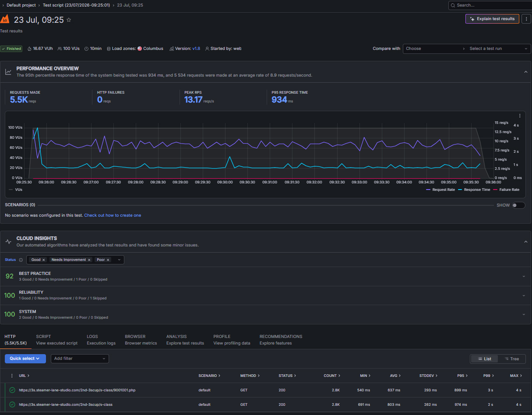532x415 pixels.
Task: Remove the Poor status filter tag
Action: [x=108, y=260]
